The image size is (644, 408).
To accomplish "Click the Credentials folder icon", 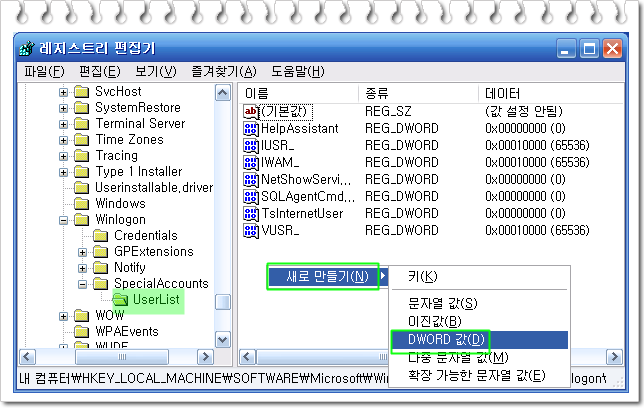I will [x=100, y=236].
